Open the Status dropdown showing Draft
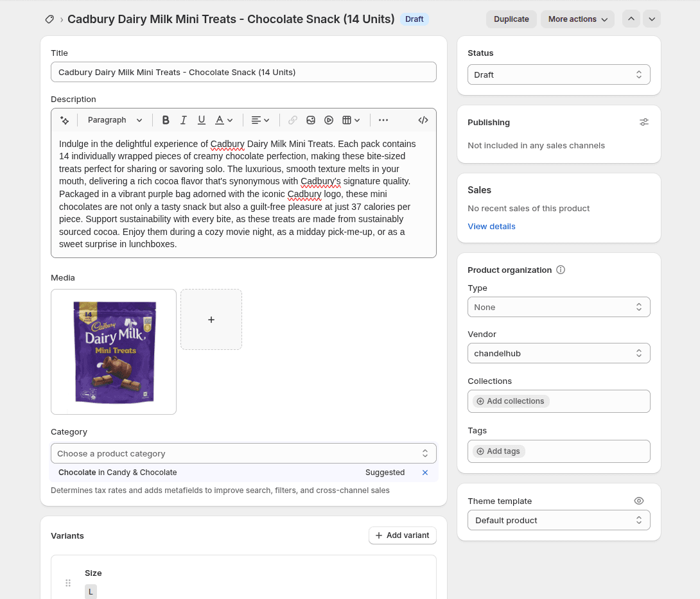Viewport: 700px width, 599px height. 559,74
